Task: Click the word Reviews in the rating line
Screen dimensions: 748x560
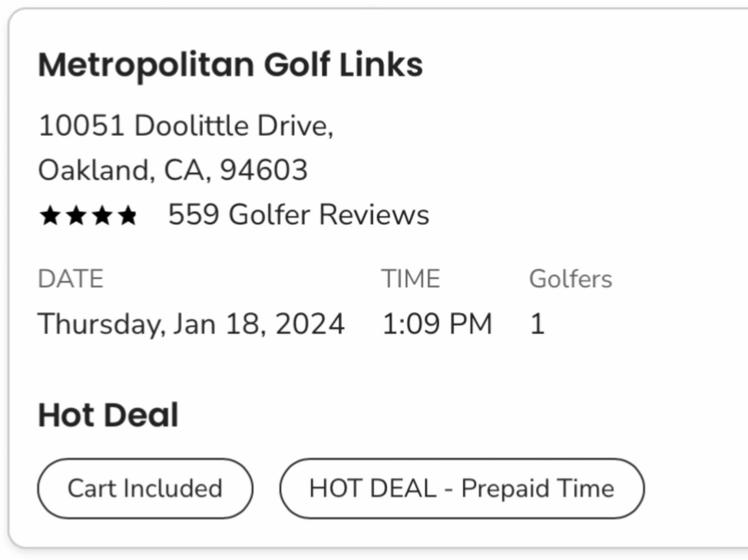Action: [374, 215]
